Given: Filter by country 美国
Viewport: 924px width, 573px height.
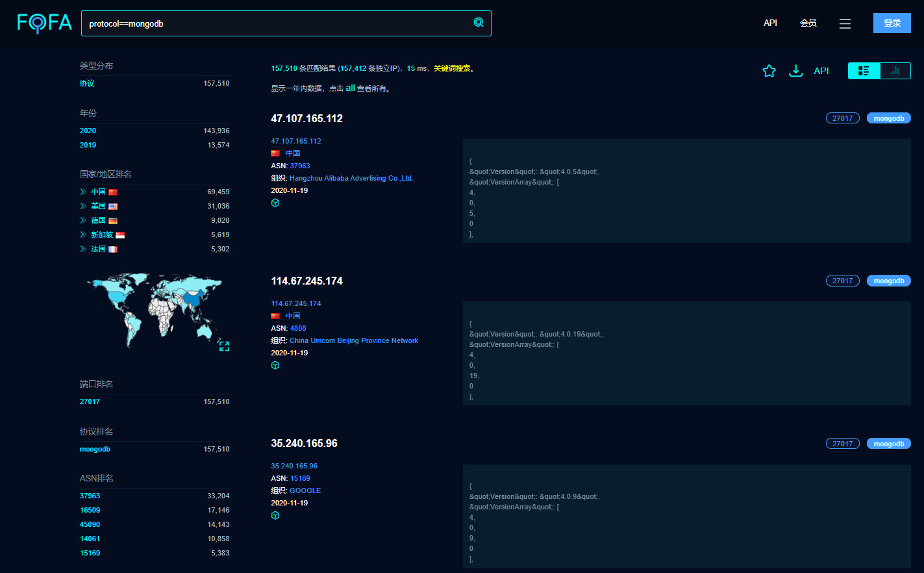Looking at the screenshot, I should 98,206.
